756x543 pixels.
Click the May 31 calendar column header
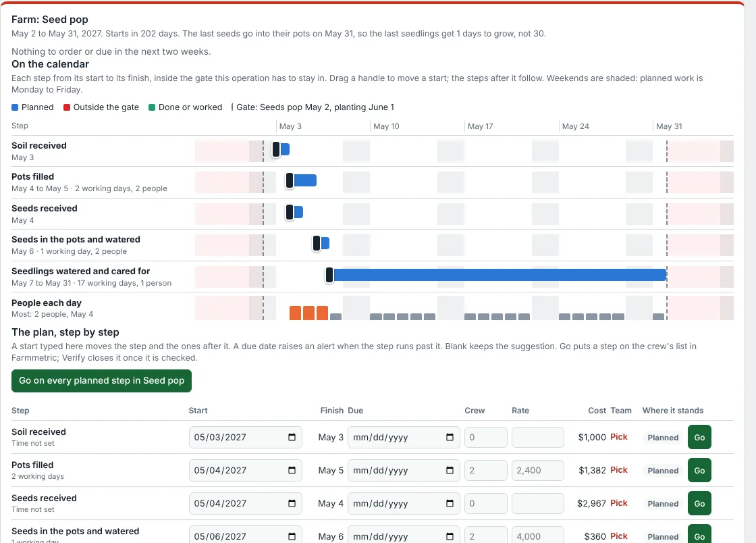coord(669,126)
